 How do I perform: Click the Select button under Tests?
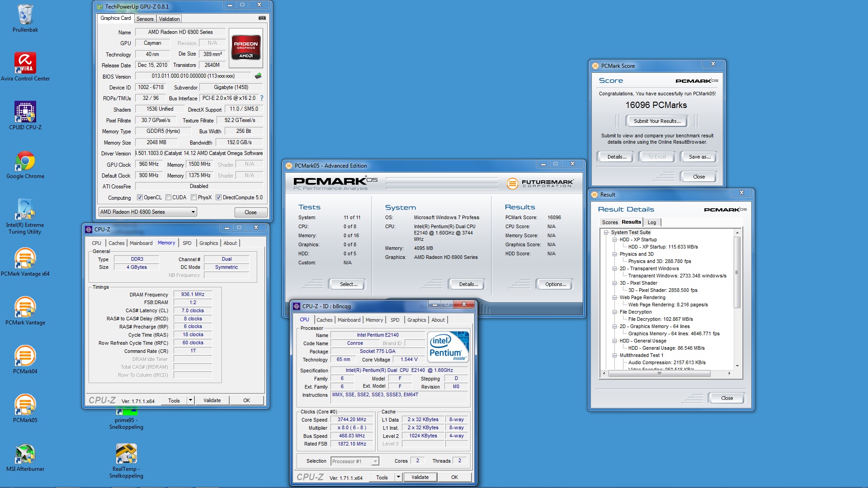coord(348,284)
